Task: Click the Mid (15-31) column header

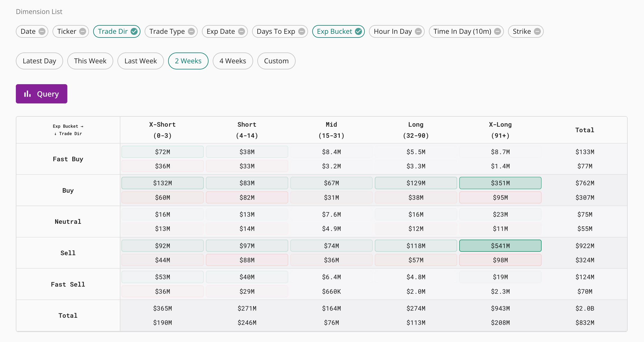Action: [332, 130]
